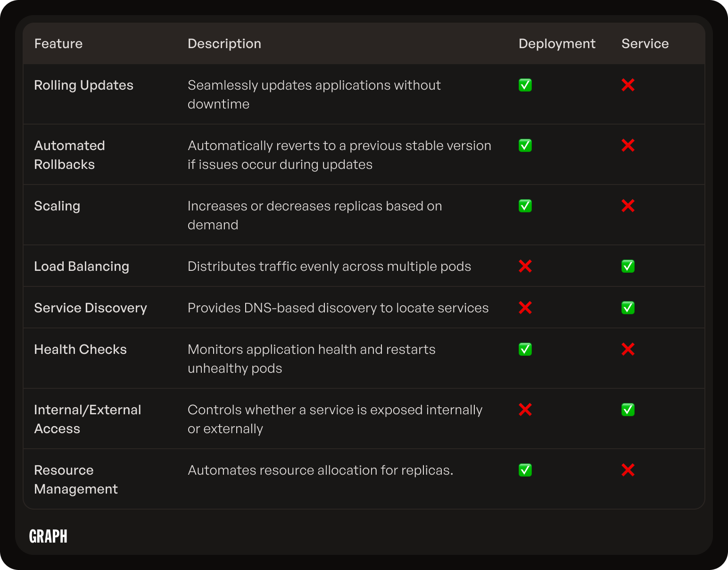Click the "Service" column header
Viewport: 728px width, 570px height.
coord(645,43)
